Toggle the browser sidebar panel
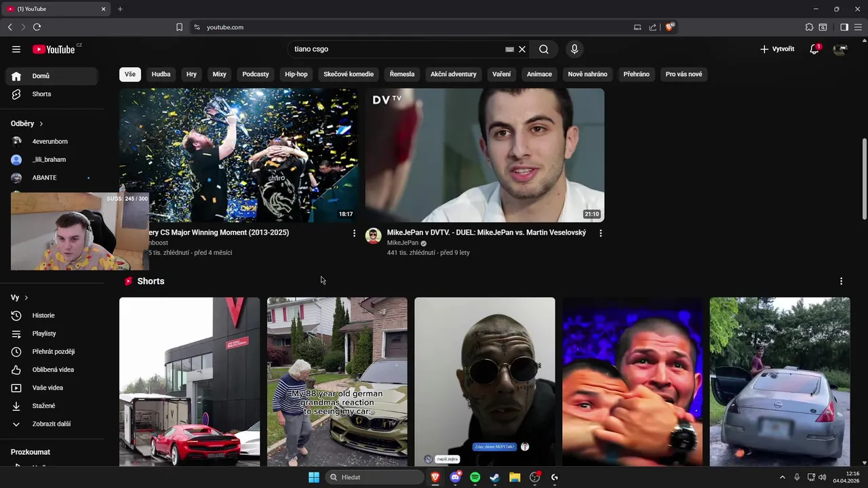 click(844, 27)
